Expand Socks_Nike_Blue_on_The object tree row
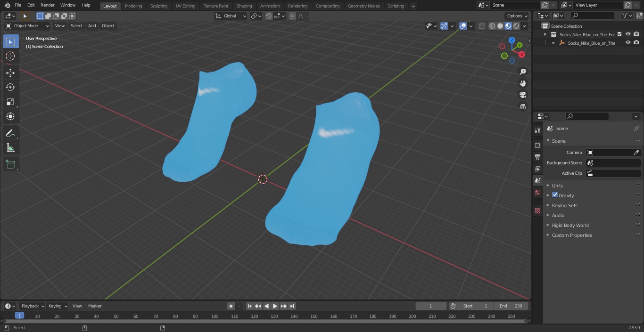Image resolution: width=644 pixels, height=332 pixels. coord(553,43)
